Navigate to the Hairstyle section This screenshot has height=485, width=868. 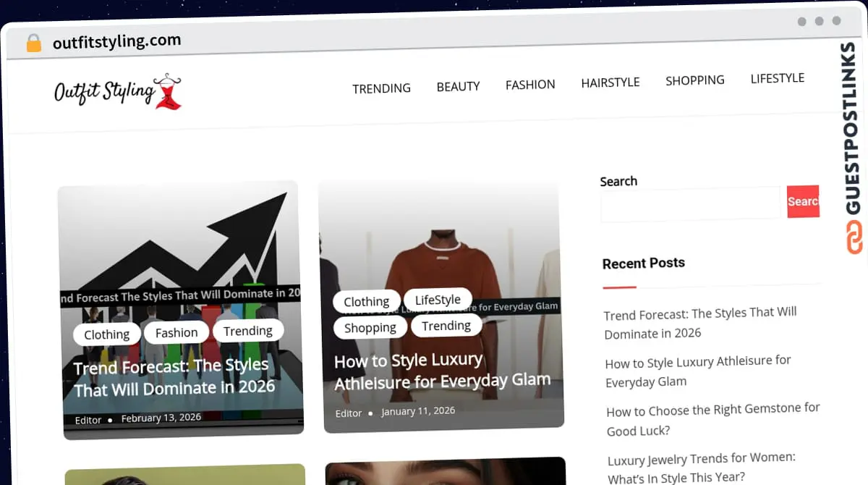coord(610,83)
